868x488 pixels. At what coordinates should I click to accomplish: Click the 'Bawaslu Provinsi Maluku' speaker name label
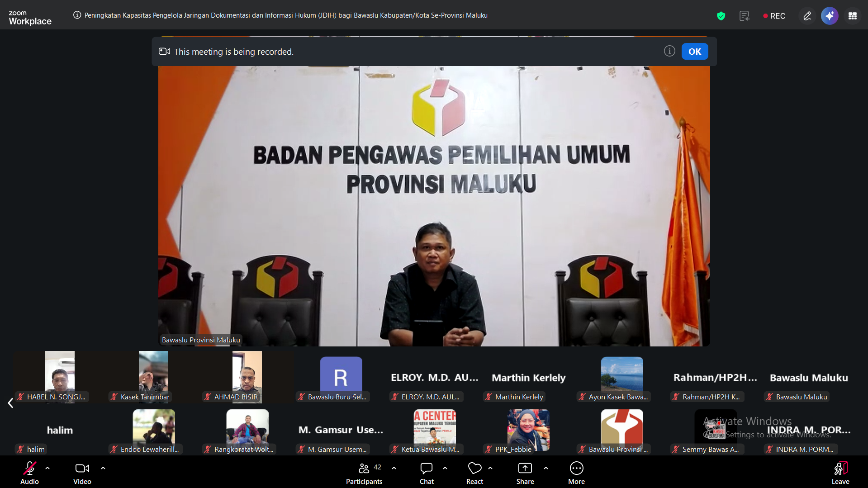pos(201,340)
